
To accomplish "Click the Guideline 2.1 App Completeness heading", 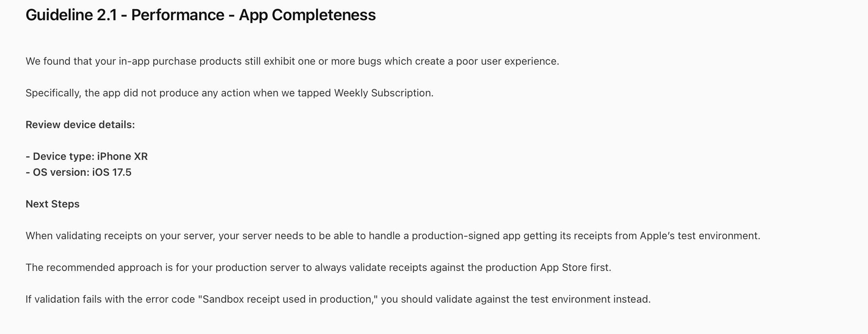I will [x=201, y=15].
